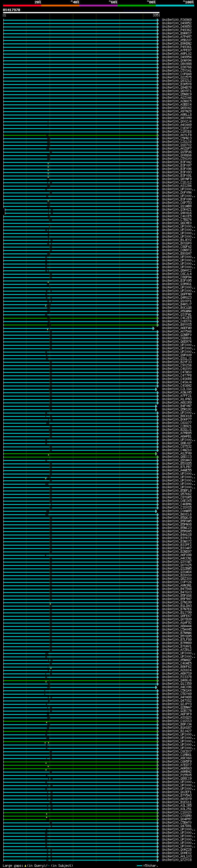Click the UniRef100_C0AW85 entry
Image resolution: width=197 pixels, height=868 pixels.
(177, 511)
